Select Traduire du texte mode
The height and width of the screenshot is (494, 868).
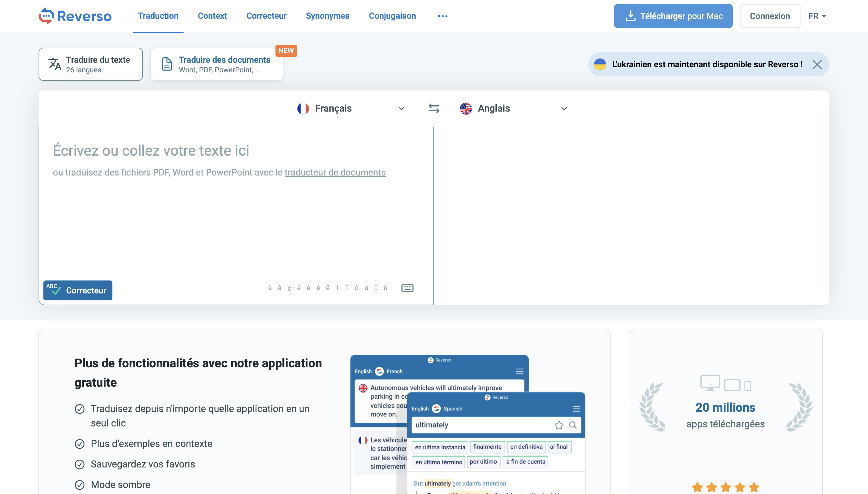pos(90,64)
